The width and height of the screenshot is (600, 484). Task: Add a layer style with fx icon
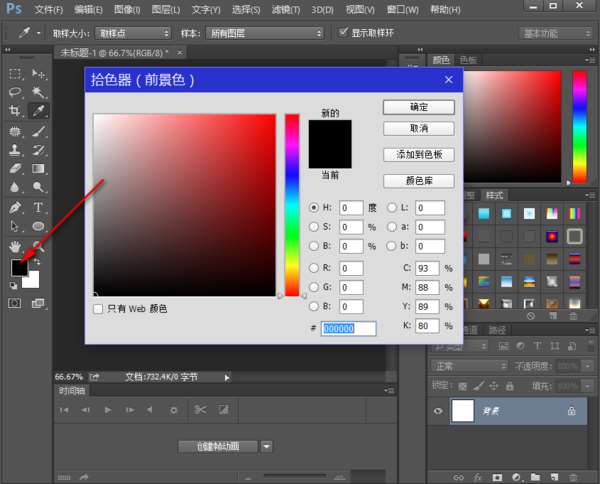pos(478,477)
